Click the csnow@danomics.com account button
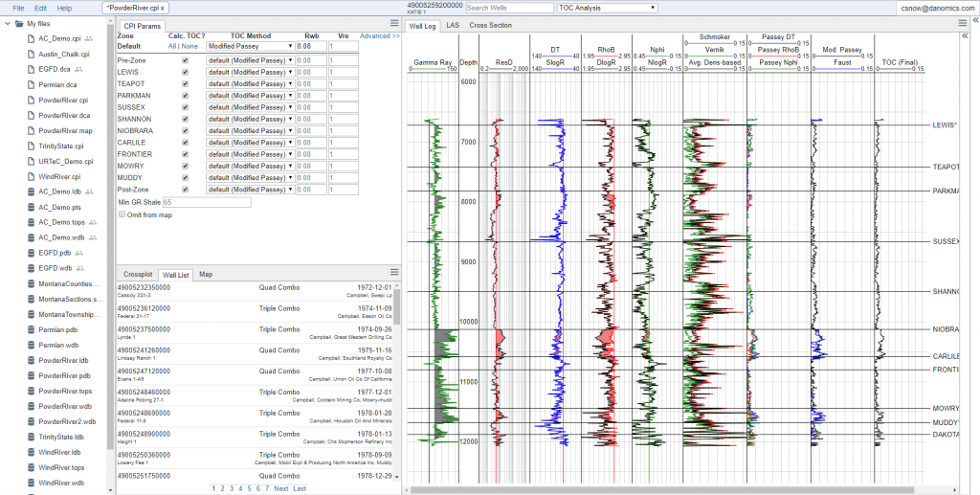Viewport: 980px width, 495px height. point(936,8)
